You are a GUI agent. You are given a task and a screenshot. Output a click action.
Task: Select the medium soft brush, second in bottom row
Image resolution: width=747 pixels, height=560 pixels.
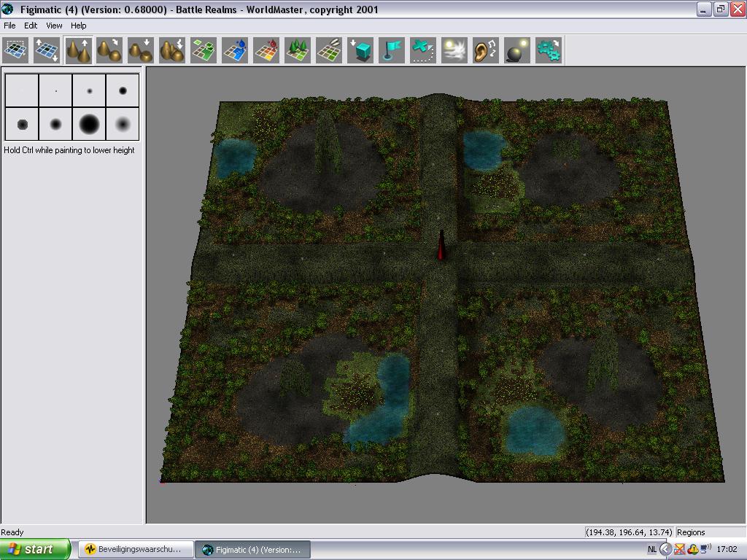pyautogui.click(x=55, y=124)
